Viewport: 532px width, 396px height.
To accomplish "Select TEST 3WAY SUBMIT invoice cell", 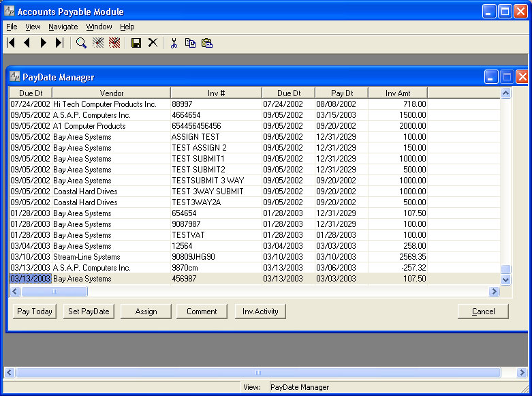I will click(216, 192).
